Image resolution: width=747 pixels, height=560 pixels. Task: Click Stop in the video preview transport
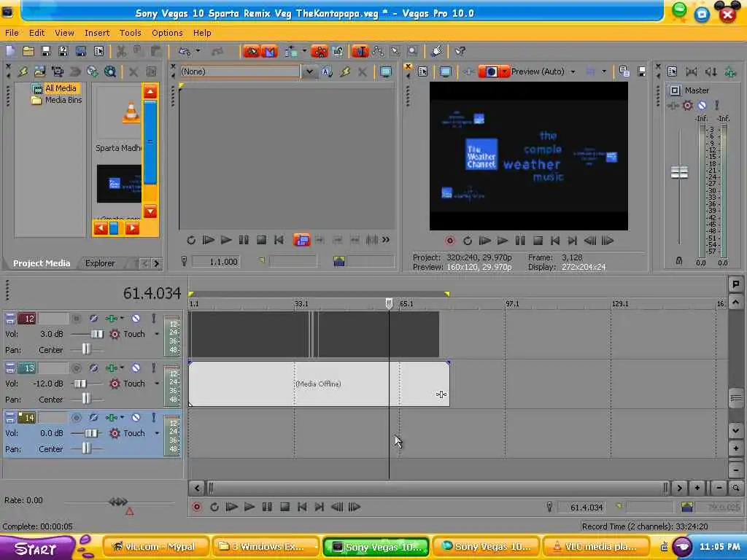tap(538, 241)
